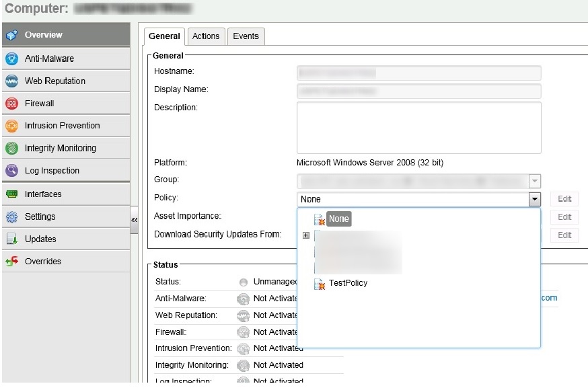Image resolution: width=588 pixels, height=390 pixels.
Task: Collapse the Policy dropdown arrow
Action: (x=535, y=199)
